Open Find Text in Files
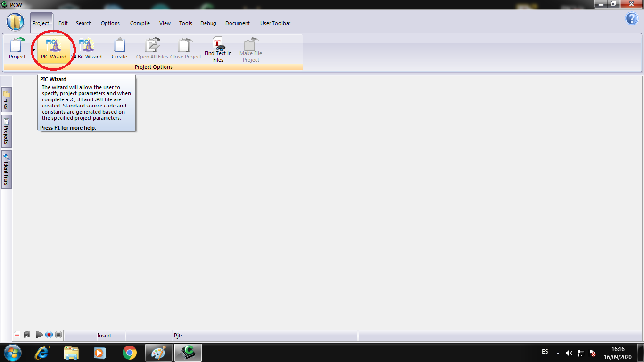 218,49
